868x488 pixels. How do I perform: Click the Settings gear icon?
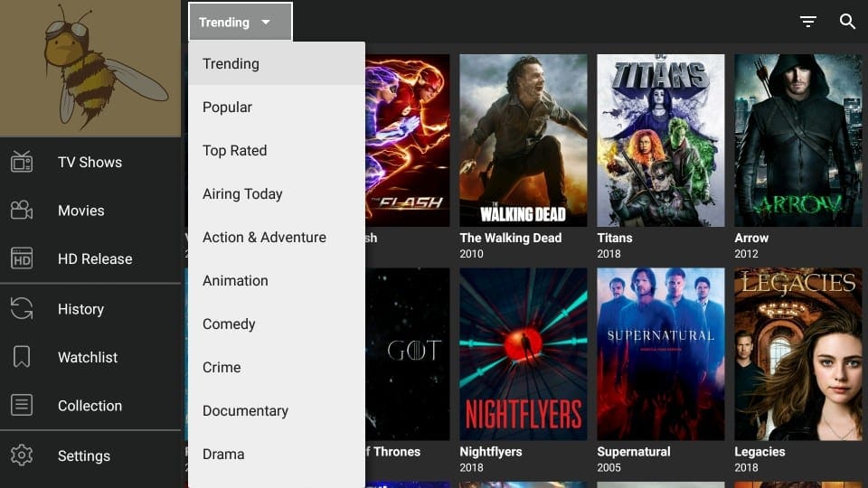click(x=22, y=455)
